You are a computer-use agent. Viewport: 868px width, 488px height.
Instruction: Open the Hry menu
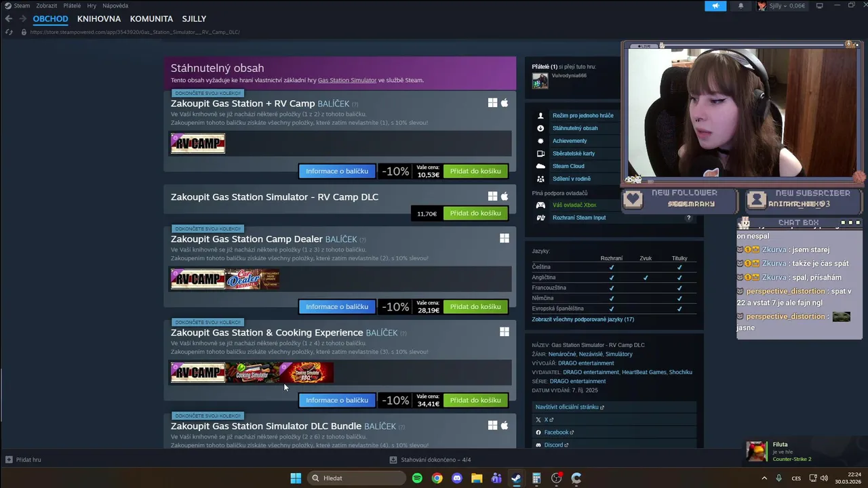pyautogui.click(x=92, y=5)
